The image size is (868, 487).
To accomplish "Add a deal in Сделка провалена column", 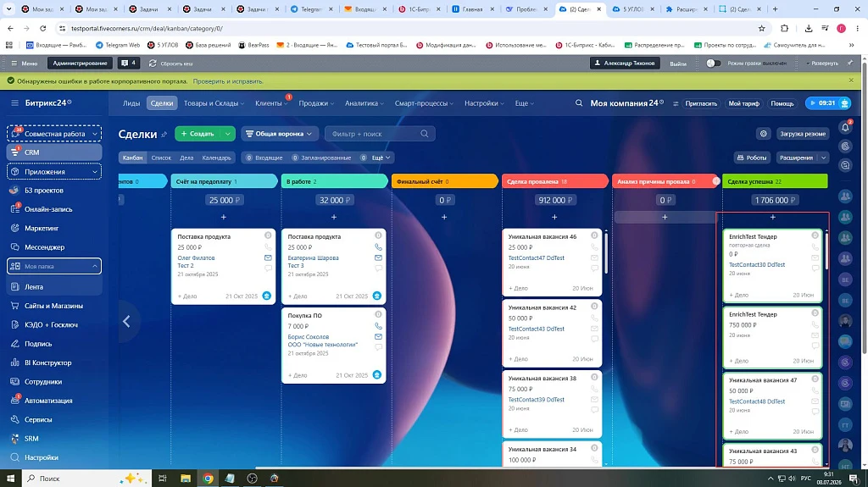I will pyautogui.click(x=554, y=218).
